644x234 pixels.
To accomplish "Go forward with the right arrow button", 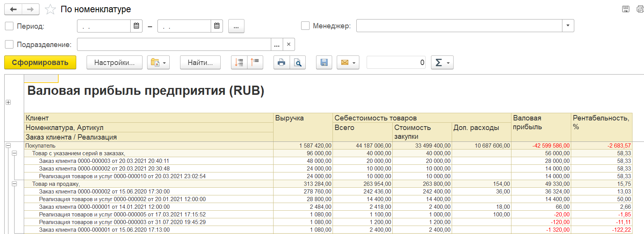I will click(31, 9).
